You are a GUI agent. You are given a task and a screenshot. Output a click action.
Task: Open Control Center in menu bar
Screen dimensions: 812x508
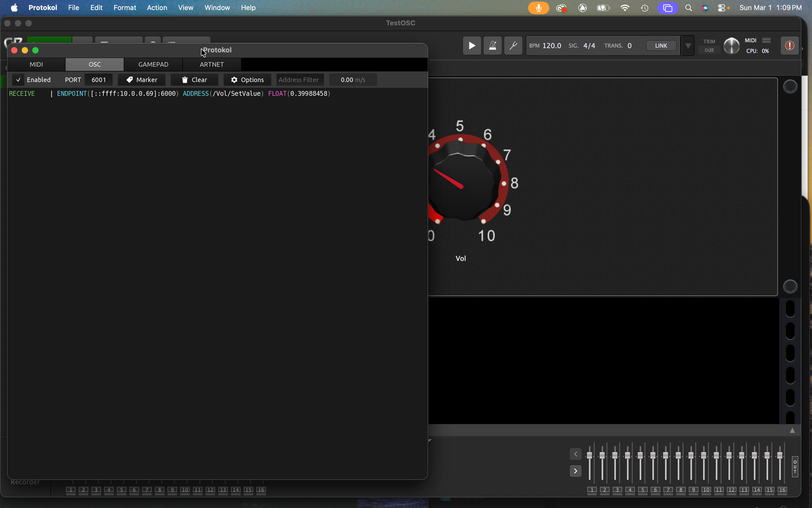pos(721,8)
